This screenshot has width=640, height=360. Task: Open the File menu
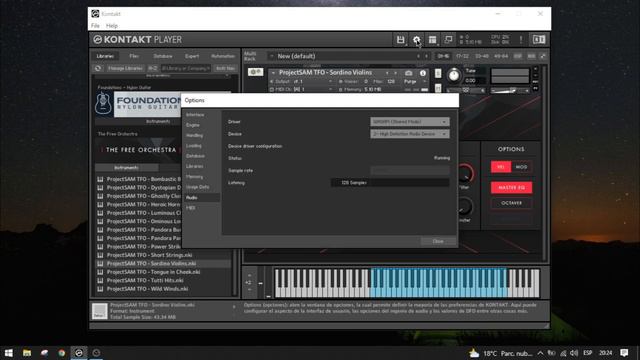95,26
